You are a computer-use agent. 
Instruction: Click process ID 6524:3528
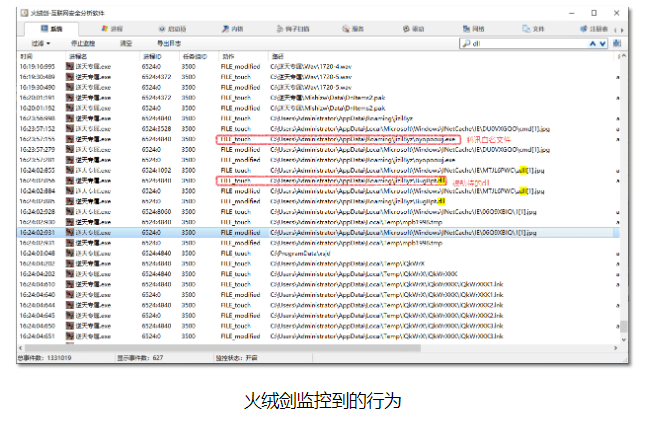(156, 129)
